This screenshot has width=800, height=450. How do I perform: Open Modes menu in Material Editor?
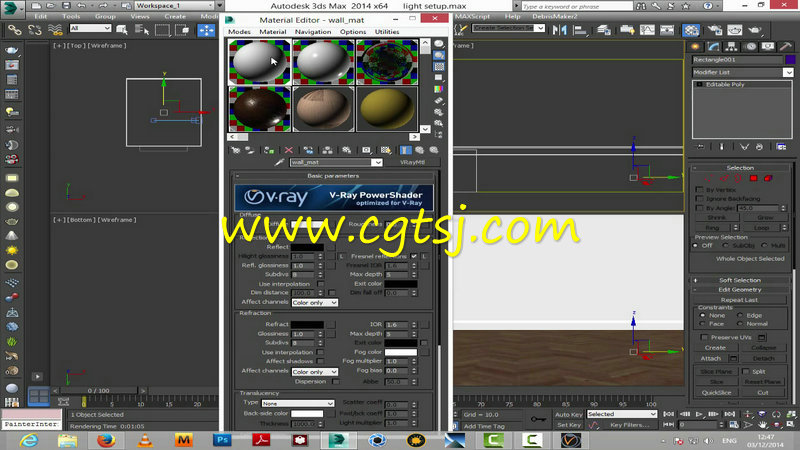tap(239, 32)
